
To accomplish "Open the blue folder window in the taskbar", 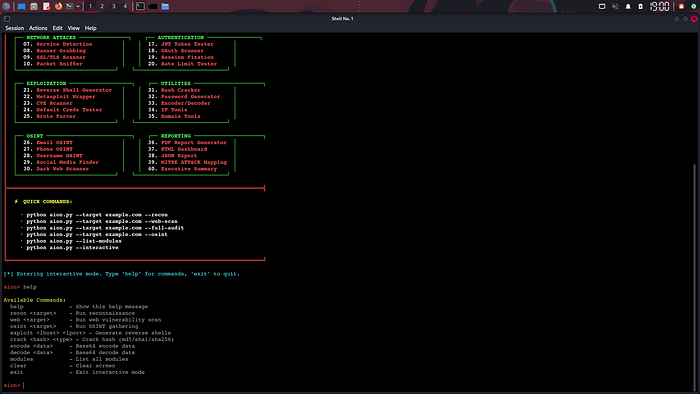I will tap(165, 6).
